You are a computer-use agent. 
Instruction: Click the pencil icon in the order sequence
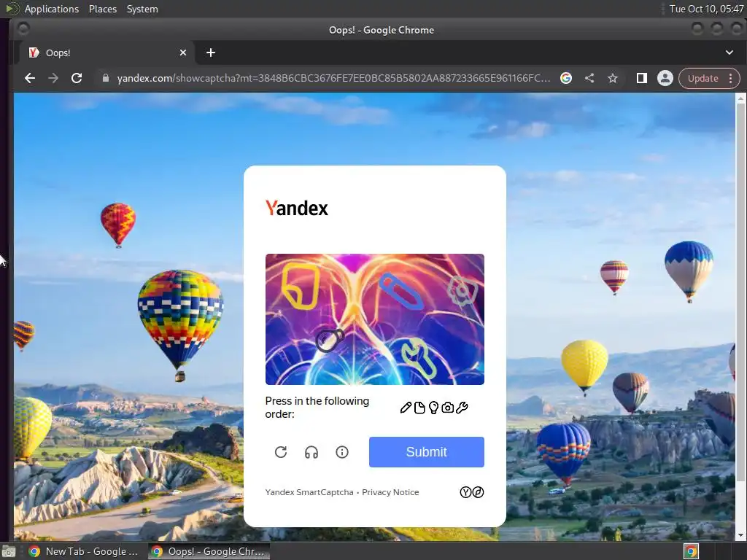point(406,408)
